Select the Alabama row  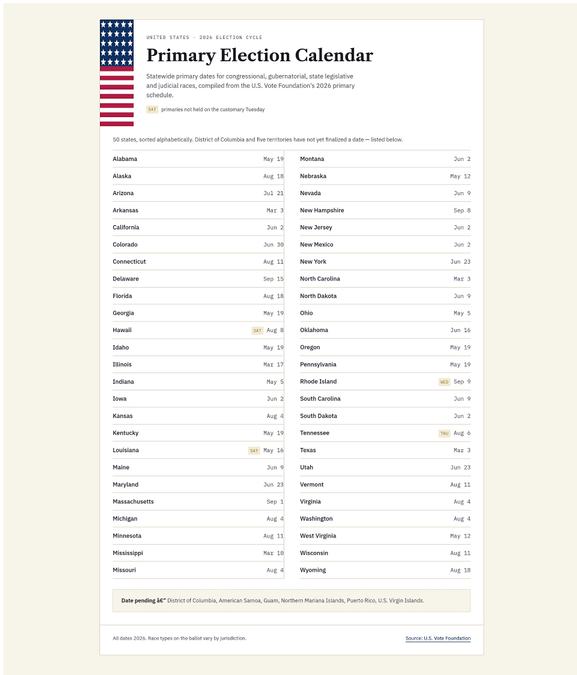click(198, 159)
